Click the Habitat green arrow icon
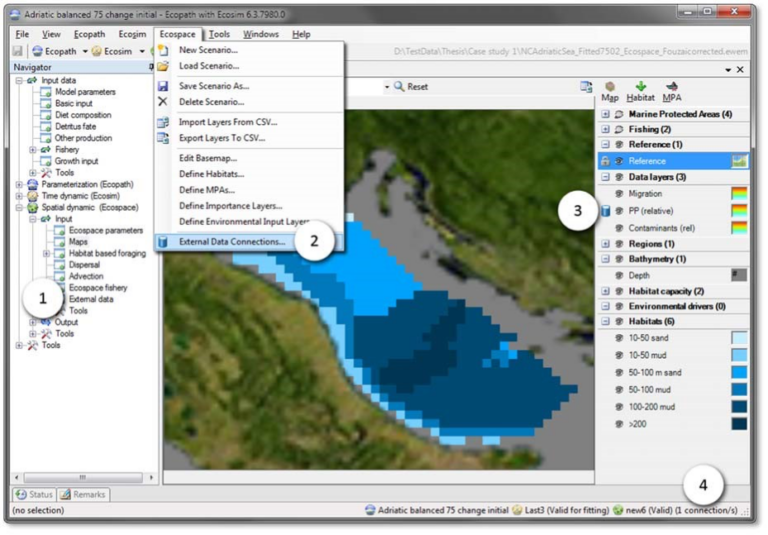This screenshot has height=535, width=768. (x=640, y=86)
